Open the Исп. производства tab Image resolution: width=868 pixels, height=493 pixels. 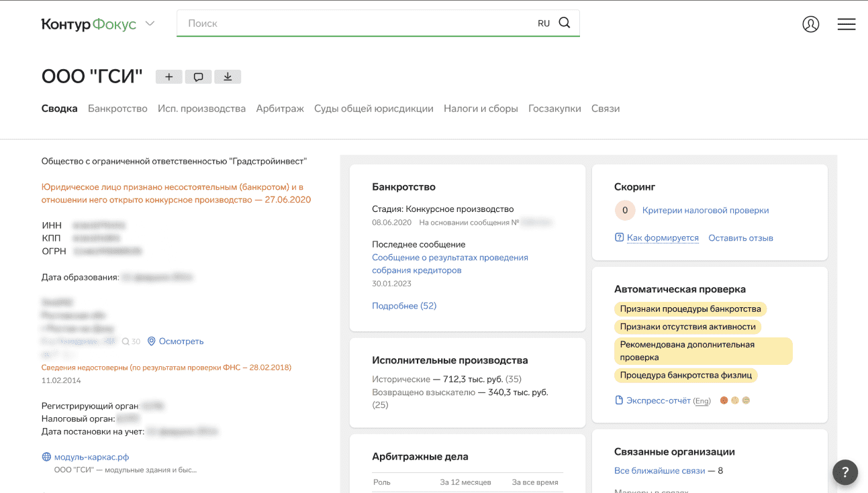[x=201, y=108]
